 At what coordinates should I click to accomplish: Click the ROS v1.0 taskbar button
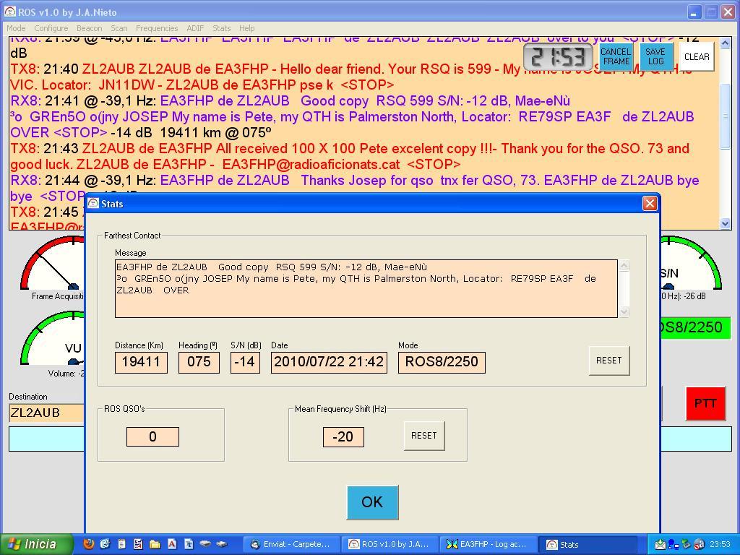click(389, 544)
